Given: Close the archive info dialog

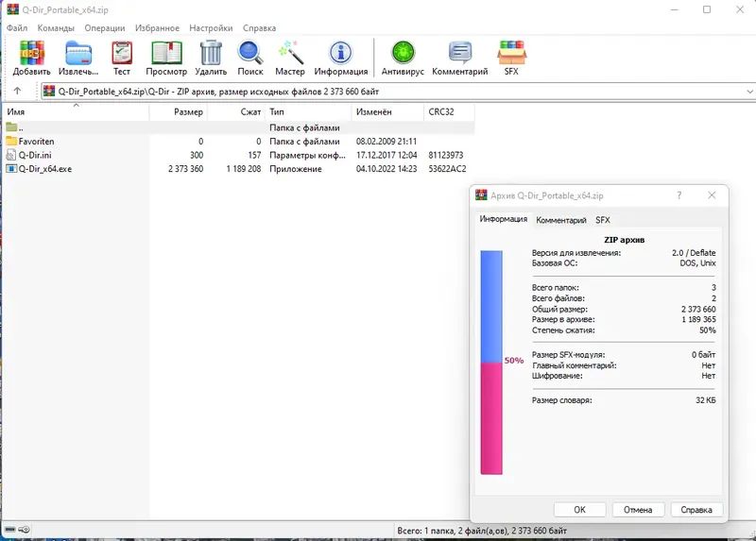Looking at the screenshot, I should pyautogui.click(x=712, y=195).
